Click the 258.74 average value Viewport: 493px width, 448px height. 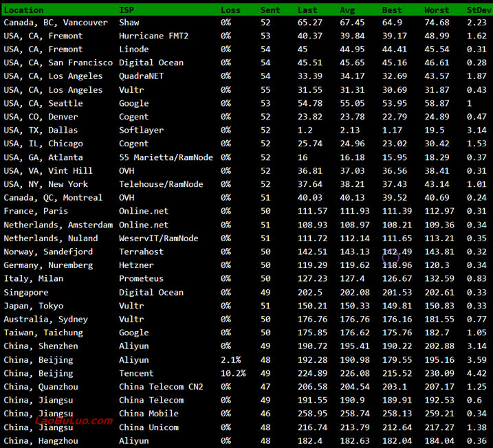click(x=355, y=414)
